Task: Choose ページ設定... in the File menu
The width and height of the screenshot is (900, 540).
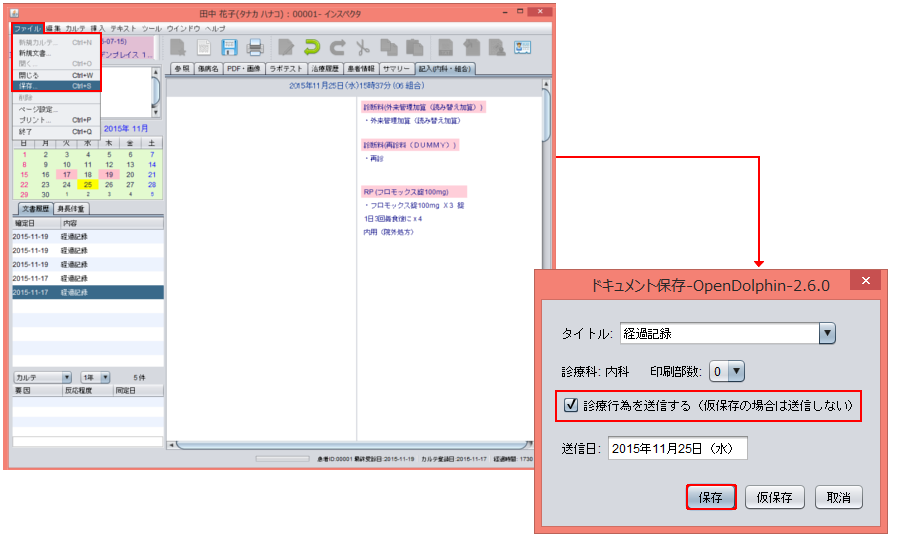Action: tap(56, 109)
